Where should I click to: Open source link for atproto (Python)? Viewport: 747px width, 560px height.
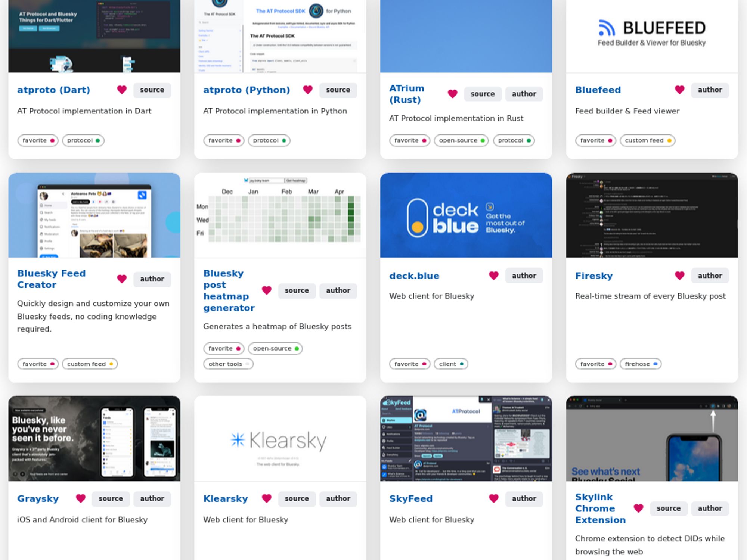click(x=338, y=90)
